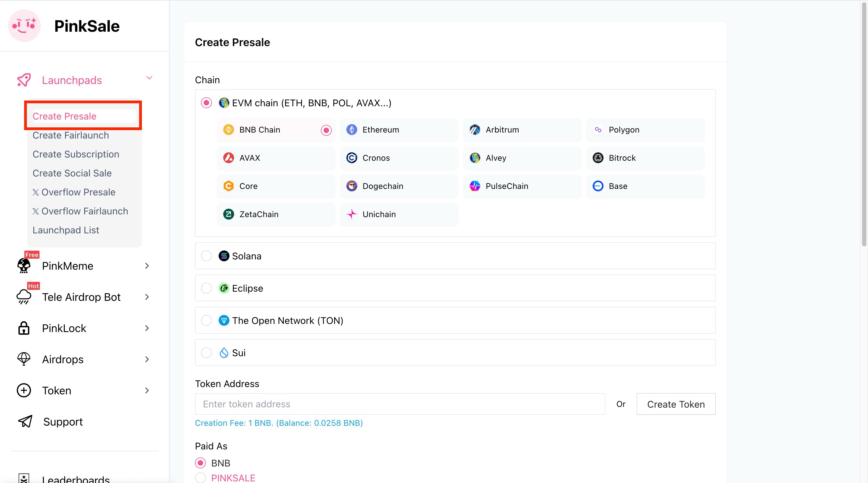Click the PinkLock padlock icon
This screenshot has width=868, height=483.
[x=24, y=328]
